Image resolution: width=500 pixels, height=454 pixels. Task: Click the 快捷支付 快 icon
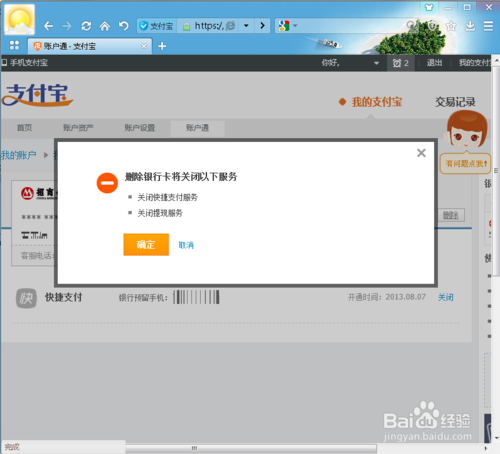[26, 298]
